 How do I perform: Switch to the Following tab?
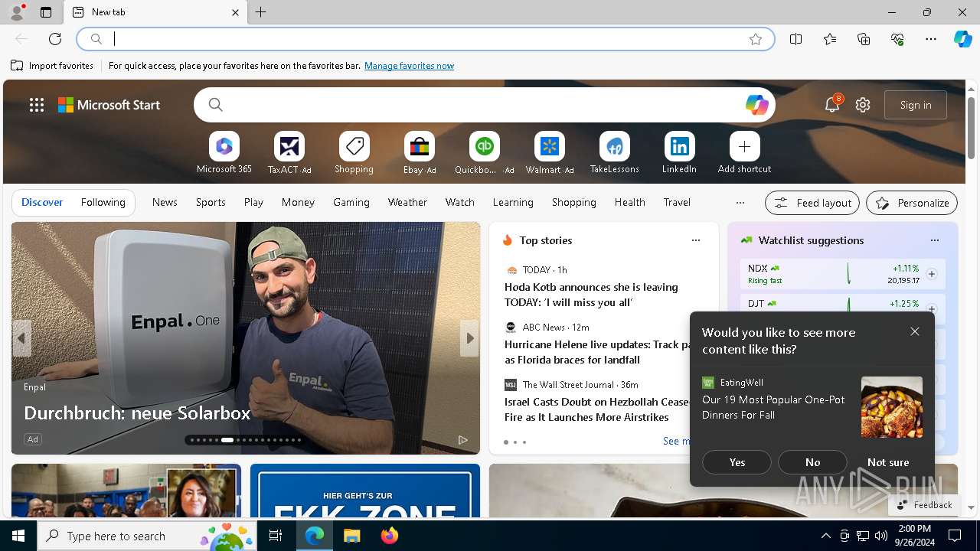click(103, 203)
